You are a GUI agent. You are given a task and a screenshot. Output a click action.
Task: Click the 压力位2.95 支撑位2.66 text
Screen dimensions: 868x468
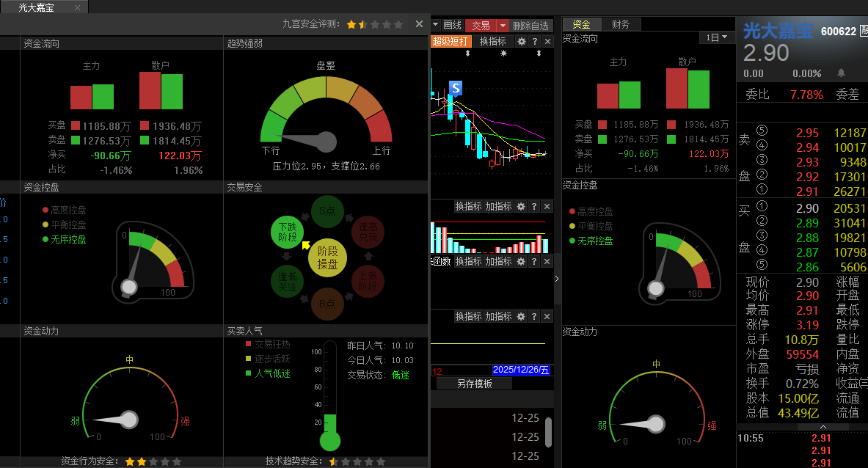(x=326, y=166)
